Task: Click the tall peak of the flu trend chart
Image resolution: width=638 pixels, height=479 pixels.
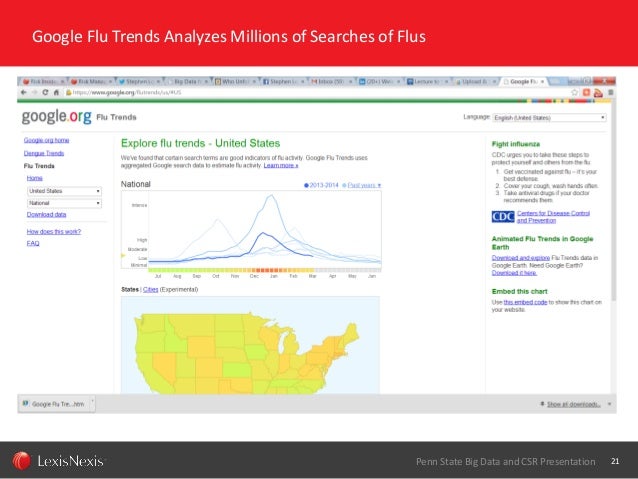Action: [271, 196]
